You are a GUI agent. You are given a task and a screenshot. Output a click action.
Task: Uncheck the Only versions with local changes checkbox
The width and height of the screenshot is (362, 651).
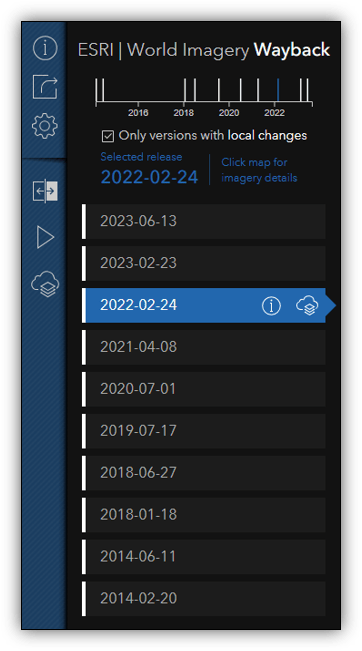[x=108, y=136]
